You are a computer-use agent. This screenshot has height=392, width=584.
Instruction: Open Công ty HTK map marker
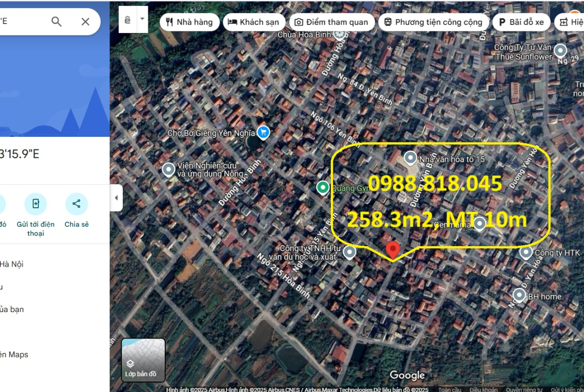[526, 252]
